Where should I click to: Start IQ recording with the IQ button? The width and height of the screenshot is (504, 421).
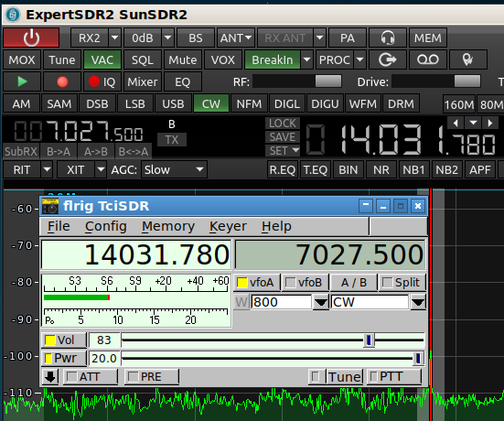(102, 81)
